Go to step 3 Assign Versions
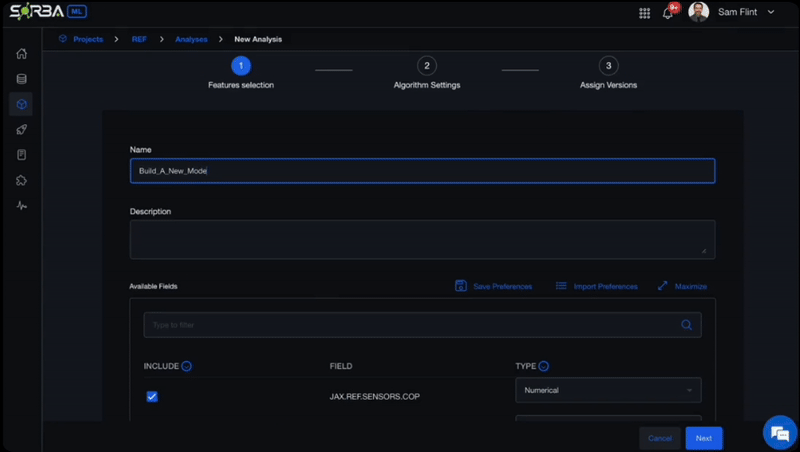Screen dimensions: 800x452 (x=608, y=66)
